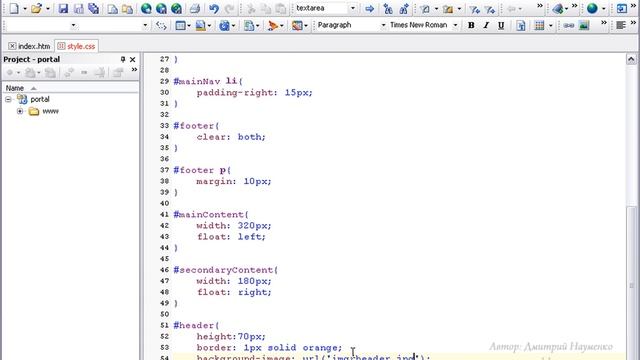Screen dimensions: 640x360
Task: Open the Insert Table dropdown arrow
Action: tap(551, 25)
